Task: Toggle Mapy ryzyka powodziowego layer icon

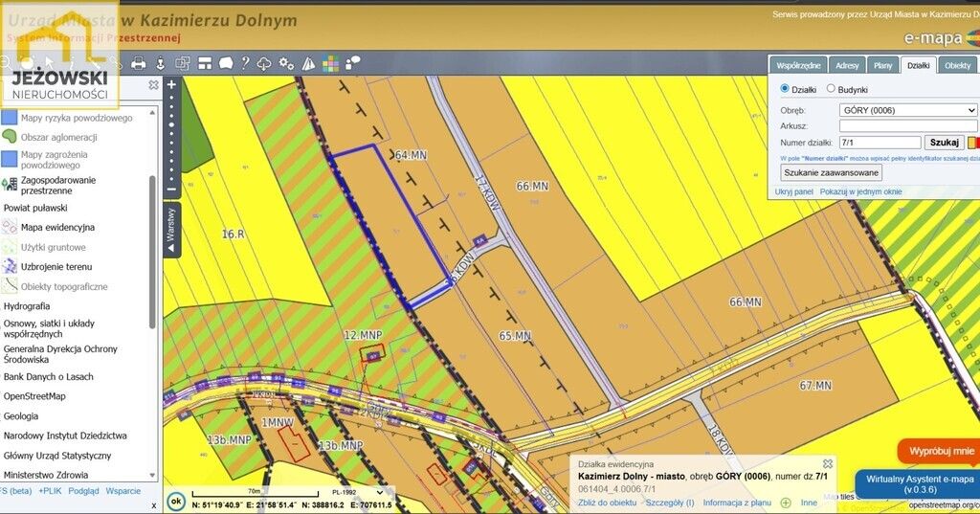Action: (10, 117)
